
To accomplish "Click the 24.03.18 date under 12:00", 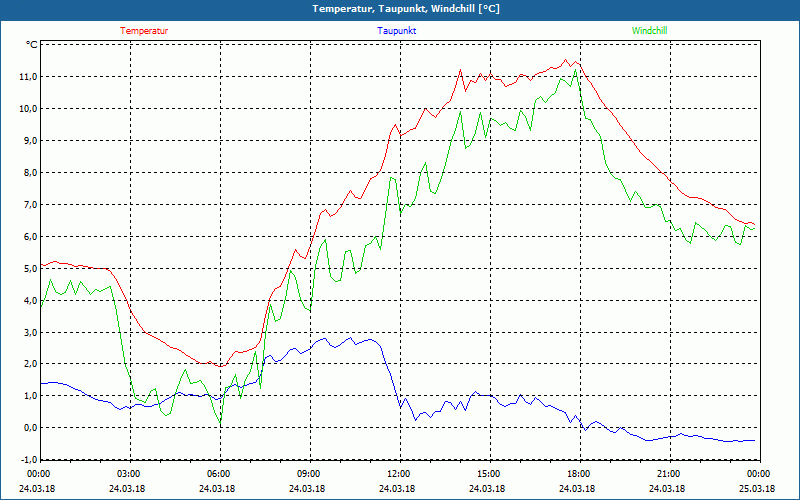I will coord(397,488).
